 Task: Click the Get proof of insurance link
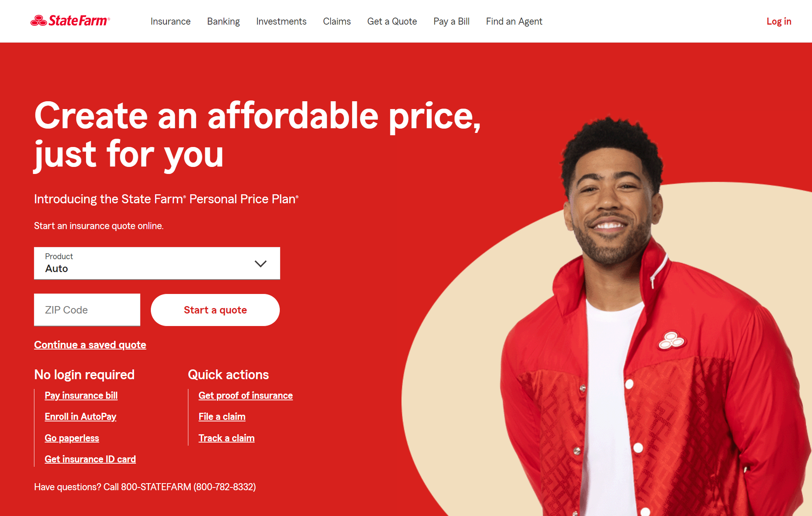(x=245, y=395)
